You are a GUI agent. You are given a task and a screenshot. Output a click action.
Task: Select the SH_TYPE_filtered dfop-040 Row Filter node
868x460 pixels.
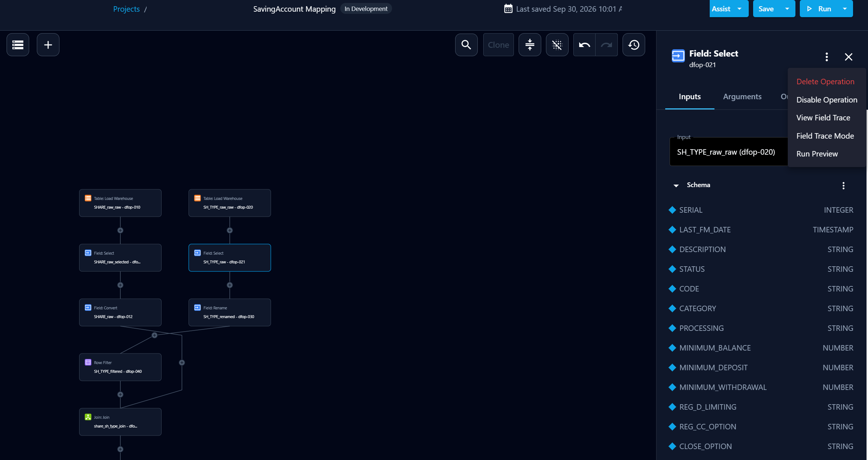(x=120, y=367)
